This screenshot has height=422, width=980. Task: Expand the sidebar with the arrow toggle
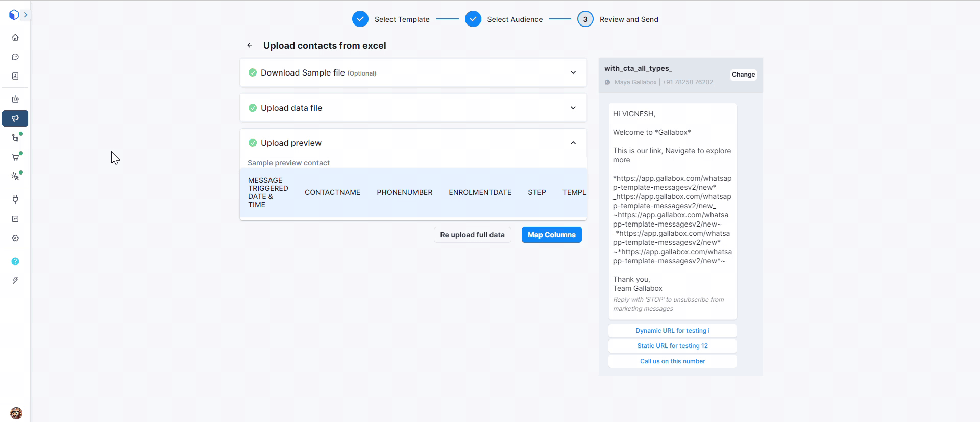[25, 15]
